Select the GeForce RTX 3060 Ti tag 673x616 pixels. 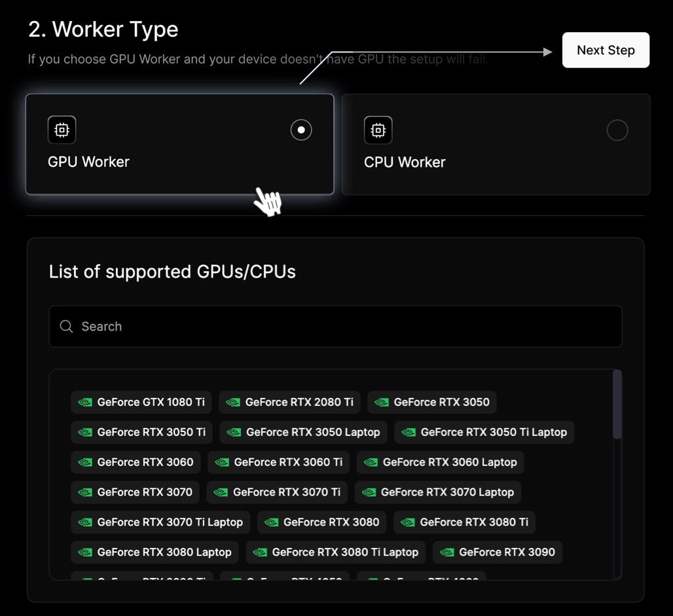click(278, 462)
